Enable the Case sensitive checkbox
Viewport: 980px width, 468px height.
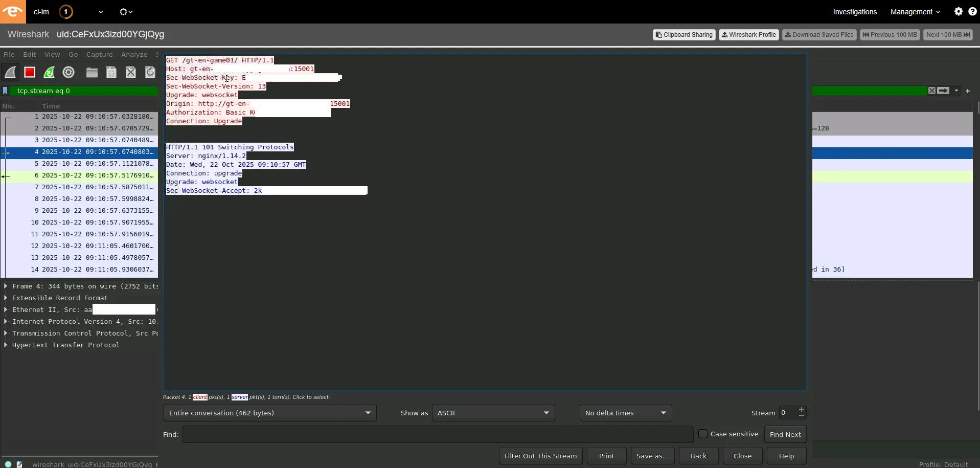click(x=704, y=434)
